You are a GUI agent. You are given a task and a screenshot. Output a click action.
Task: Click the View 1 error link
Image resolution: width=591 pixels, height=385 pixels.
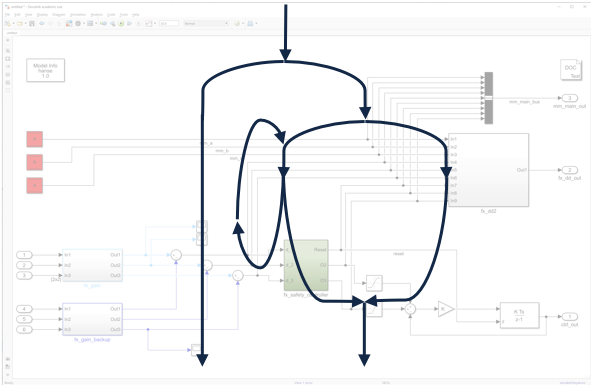(x=303, y=382)
